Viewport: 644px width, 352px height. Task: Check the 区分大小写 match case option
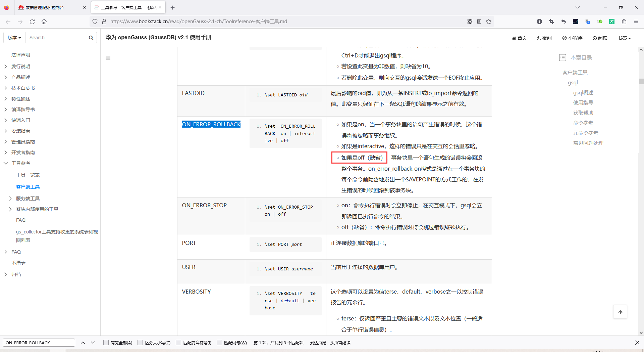point(141,343)
